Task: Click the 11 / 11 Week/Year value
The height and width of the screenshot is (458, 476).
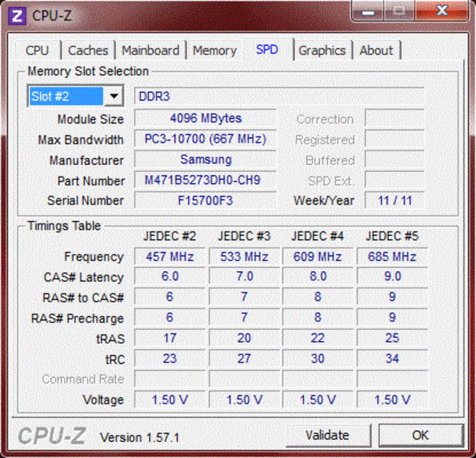Action: (395, 201)
